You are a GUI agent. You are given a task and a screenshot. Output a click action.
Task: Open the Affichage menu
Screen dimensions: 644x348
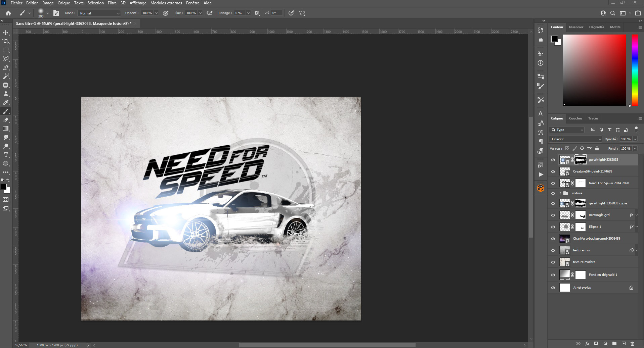point(138,3)
